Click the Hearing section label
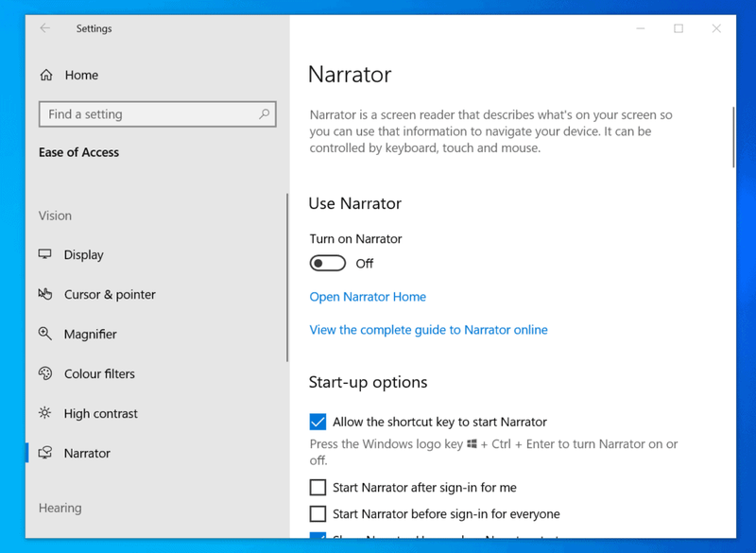Viewport: 756px width, 553px height. (60, 509)
